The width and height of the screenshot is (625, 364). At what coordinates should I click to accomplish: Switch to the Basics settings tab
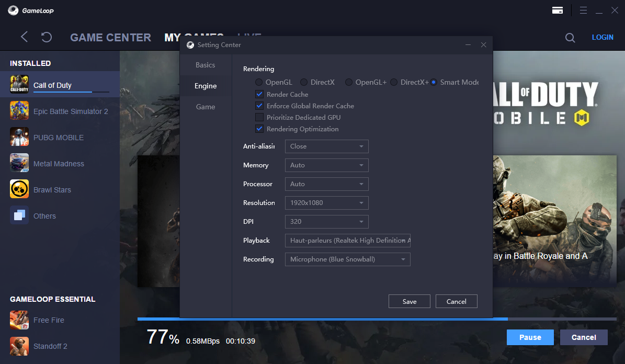pyautogui.click(x=206, y=65)
